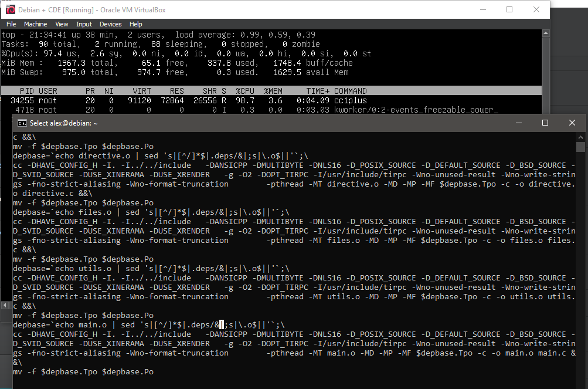Maximize the Oracle VM VirtualBox window
This screenshot has width=588, height=389.
pyautogui.click(x=509, y=10)
